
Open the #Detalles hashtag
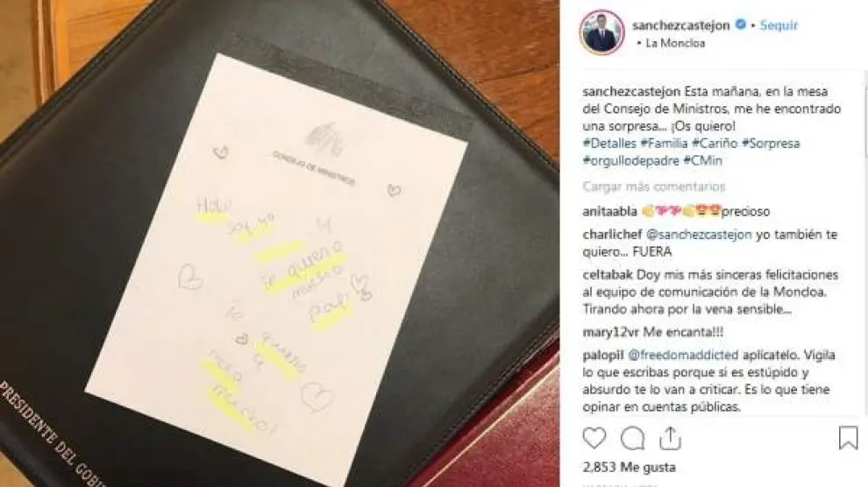(x=609, y=143)
